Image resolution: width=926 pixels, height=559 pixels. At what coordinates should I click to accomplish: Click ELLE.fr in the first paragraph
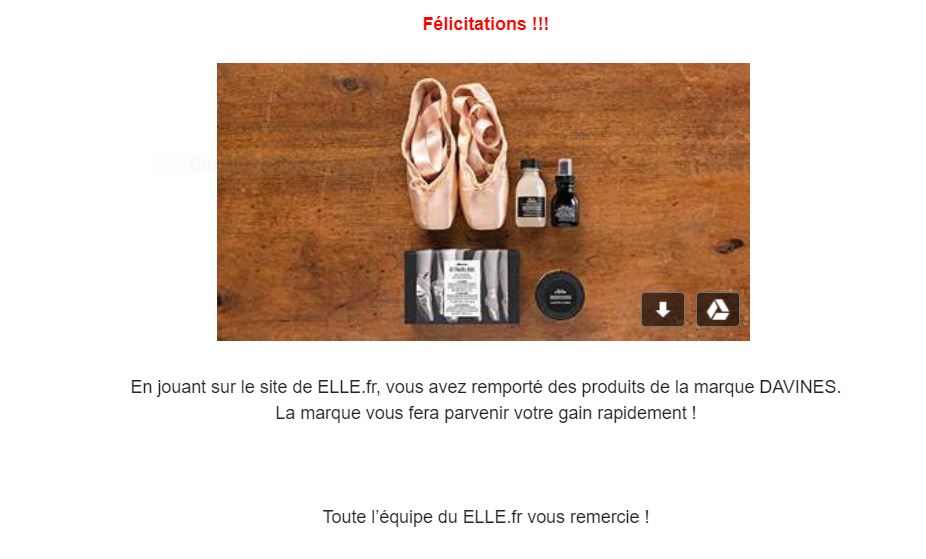pos(347,387)
